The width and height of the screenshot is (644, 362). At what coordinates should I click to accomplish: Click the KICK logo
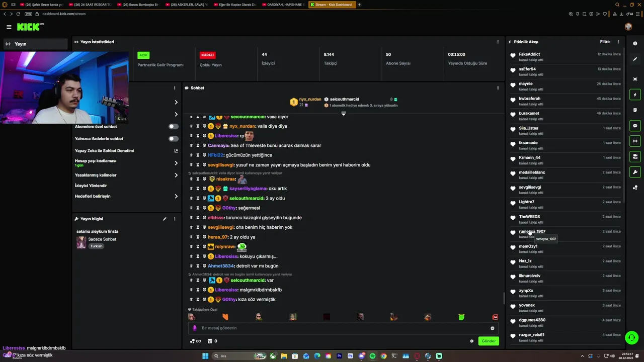30,27
